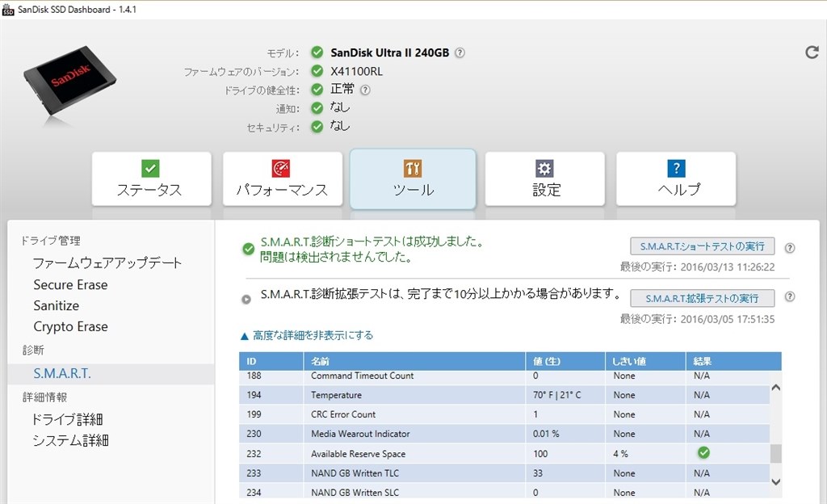Click the SMART table scrollbar thumb
This screenshot has width=827, height=504.
click(776, 453)
